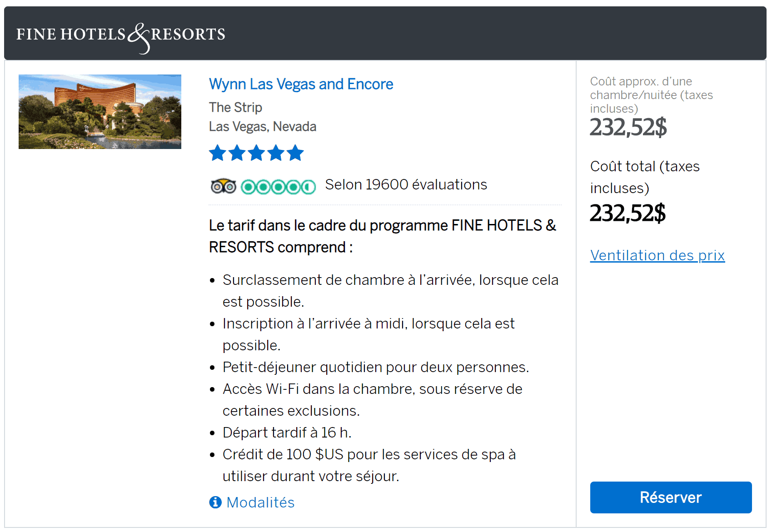Click the FINE HOTELS & RESORTS logo
772x532 pixels.
tap(121, 33)
